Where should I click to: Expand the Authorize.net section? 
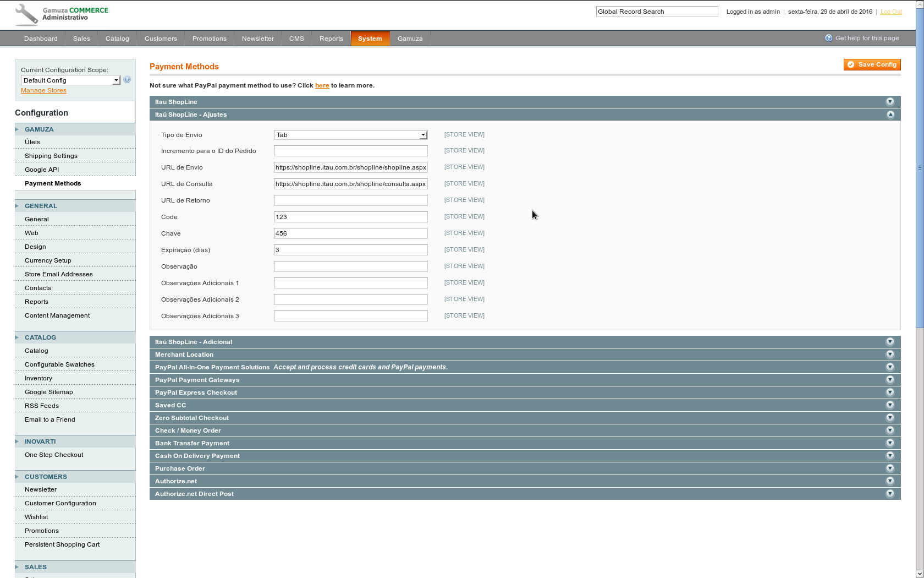[890, 481]
